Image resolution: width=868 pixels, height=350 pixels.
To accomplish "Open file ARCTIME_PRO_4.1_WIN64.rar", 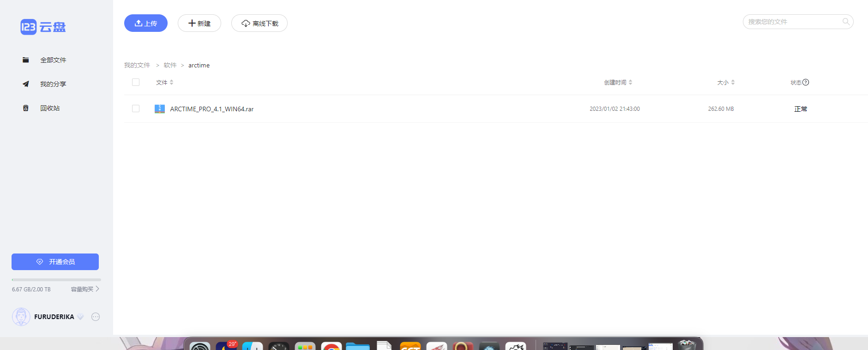I will [212, 109].
